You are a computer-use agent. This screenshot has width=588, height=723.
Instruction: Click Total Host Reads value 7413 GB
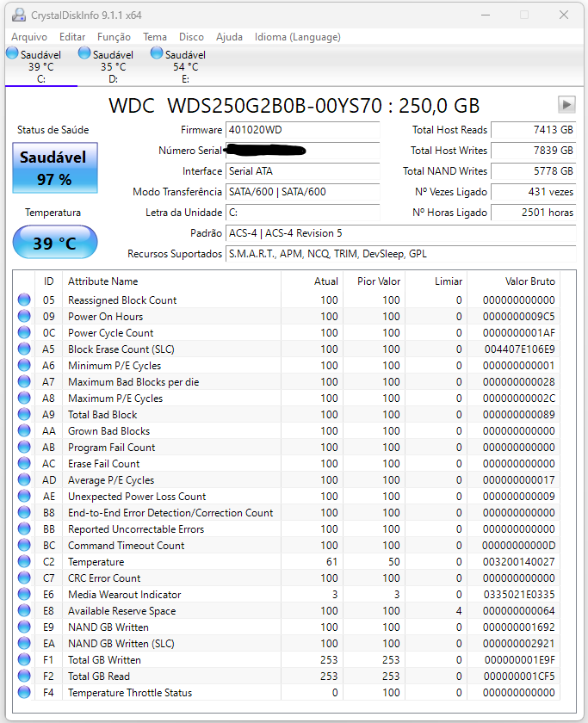534,130
